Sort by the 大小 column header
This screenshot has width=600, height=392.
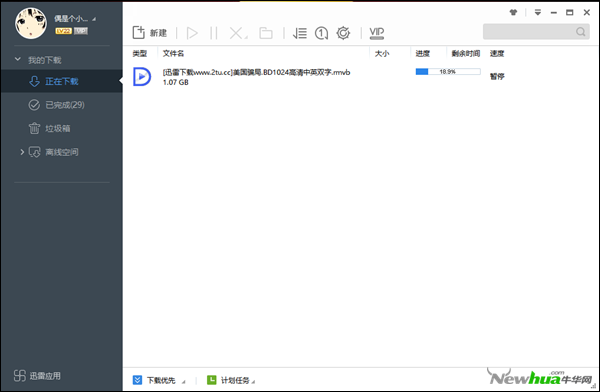click(x=382, y=54)
